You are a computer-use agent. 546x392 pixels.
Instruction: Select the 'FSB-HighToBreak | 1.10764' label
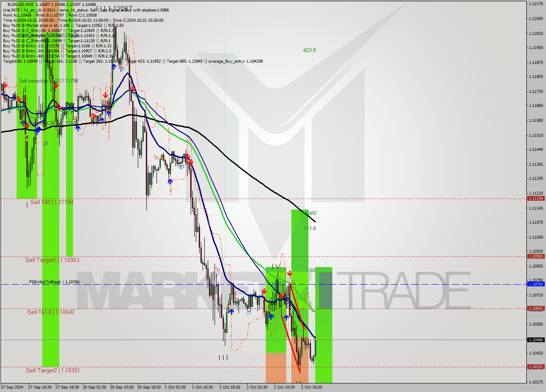(x=54, y=282)
